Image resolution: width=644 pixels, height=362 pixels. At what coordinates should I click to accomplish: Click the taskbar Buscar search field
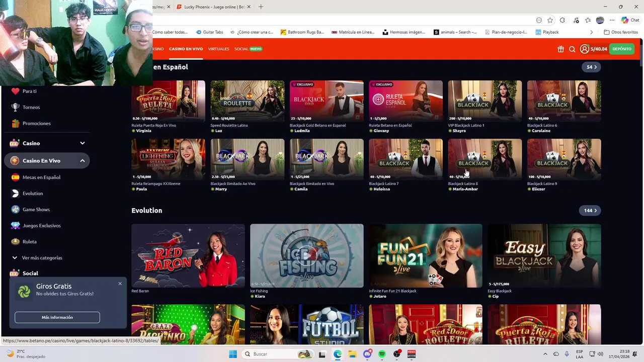coord(277,354)
